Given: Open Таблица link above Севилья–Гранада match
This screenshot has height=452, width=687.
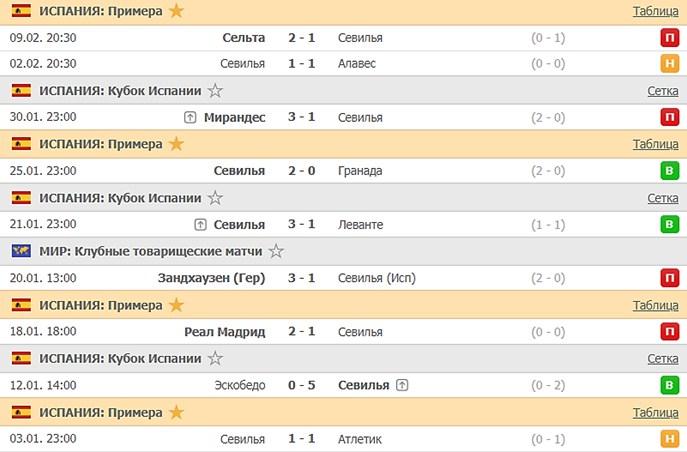Looking at the screenshot, I should [x=655, y=144].
